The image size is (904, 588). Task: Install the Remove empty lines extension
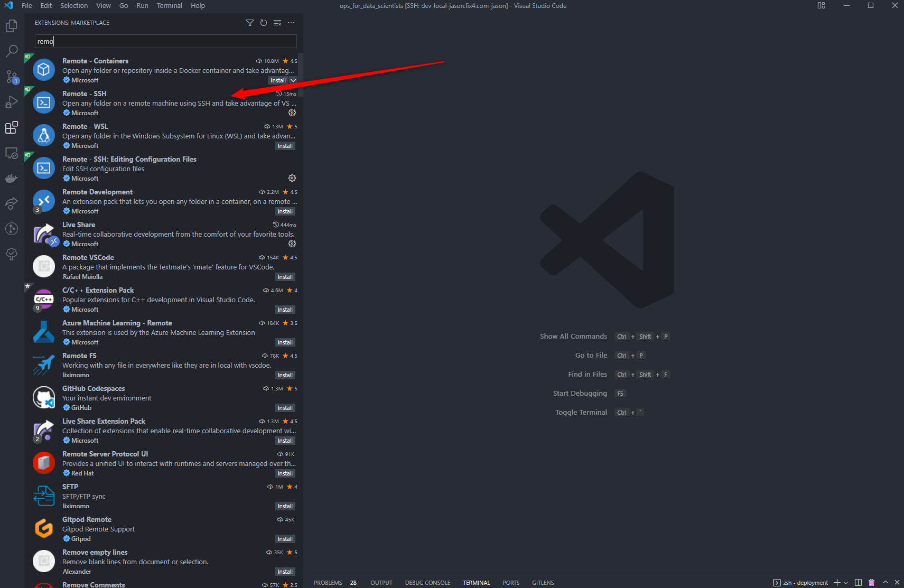pyautogui.click(x=285, y=572)
